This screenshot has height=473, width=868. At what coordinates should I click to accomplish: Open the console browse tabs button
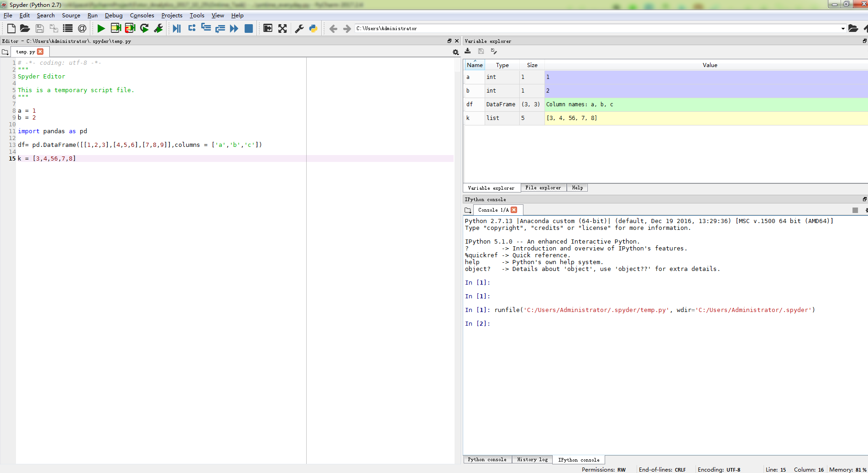click(468, 210)
